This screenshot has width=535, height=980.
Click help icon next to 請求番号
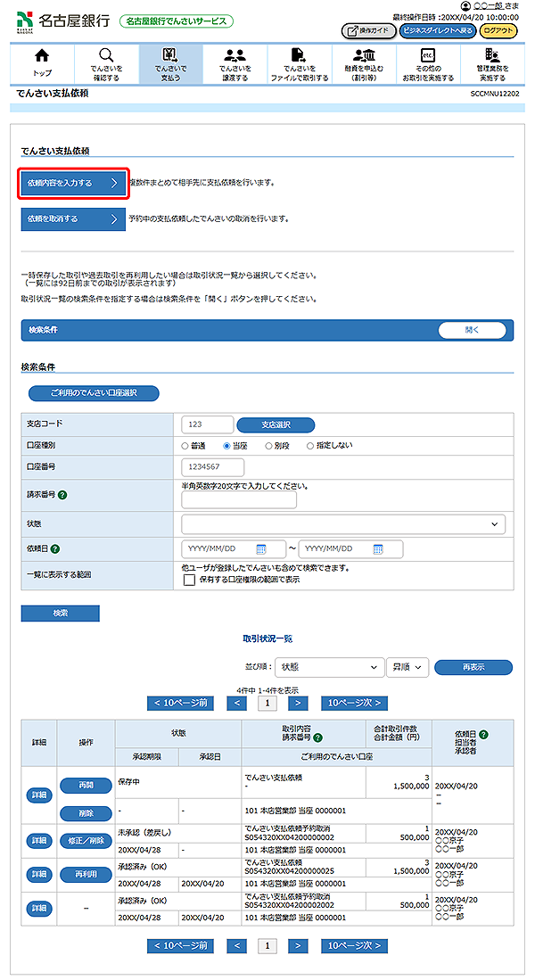[x=63, y=494]
